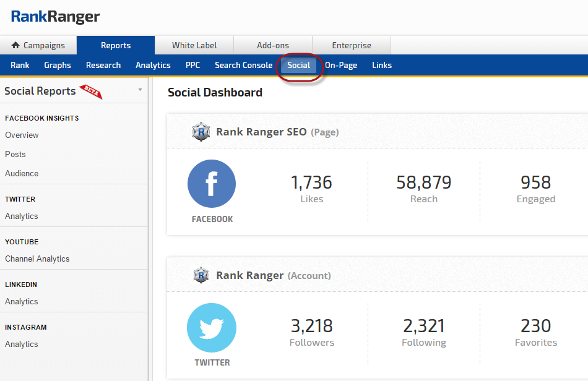Click the red BETA ribbon badge
The width and height of the screenshot is (588, 381).
[x=91, y=92]
